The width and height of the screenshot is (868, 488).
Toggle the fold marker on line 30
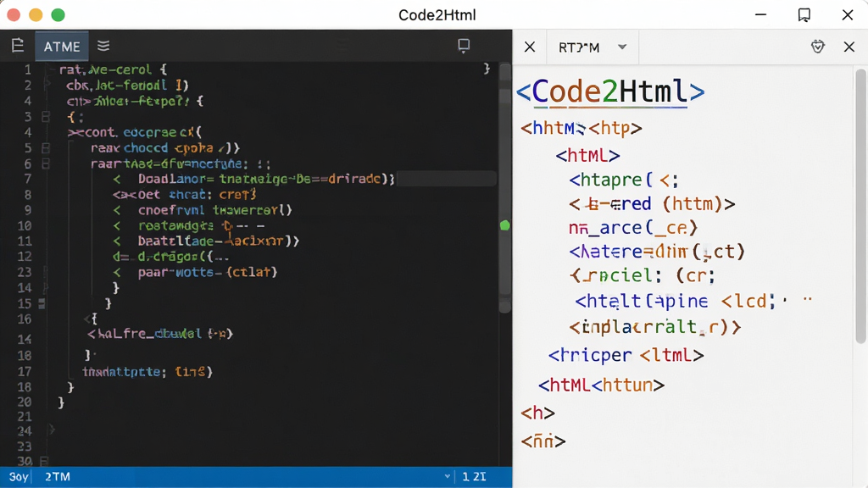[x=44, y=461]
